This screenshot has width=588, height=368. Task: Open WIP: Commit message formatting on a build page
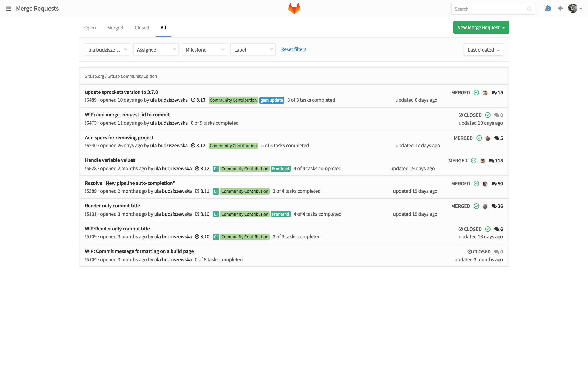tap(139, 251)
